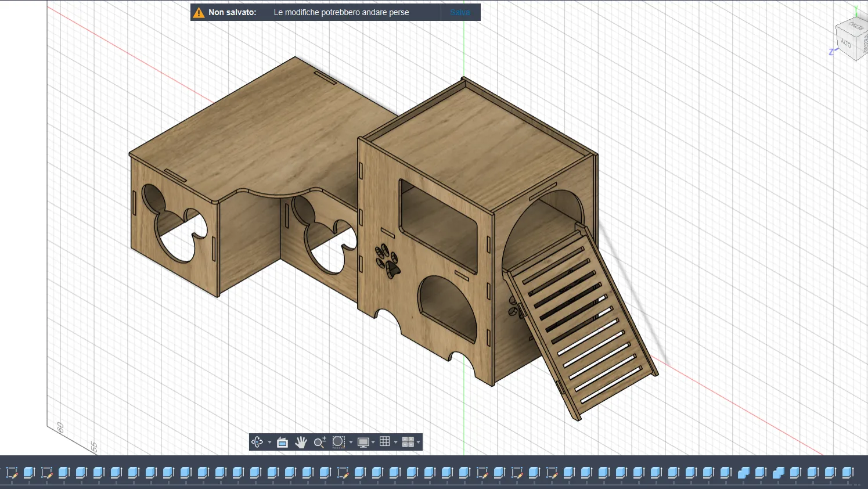
Task: Select the first extrude feature in the timeline
Action: [x=29, y=473]
